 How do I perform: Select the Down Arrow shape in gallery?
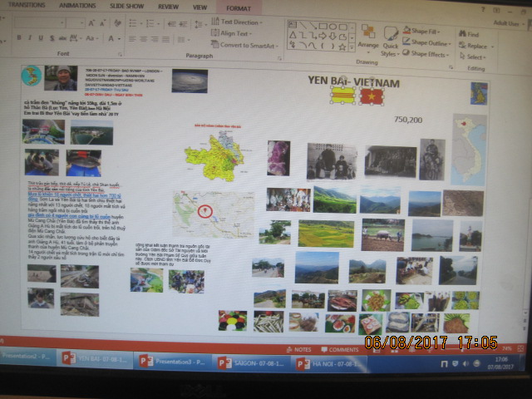click(x=332, y=36)
